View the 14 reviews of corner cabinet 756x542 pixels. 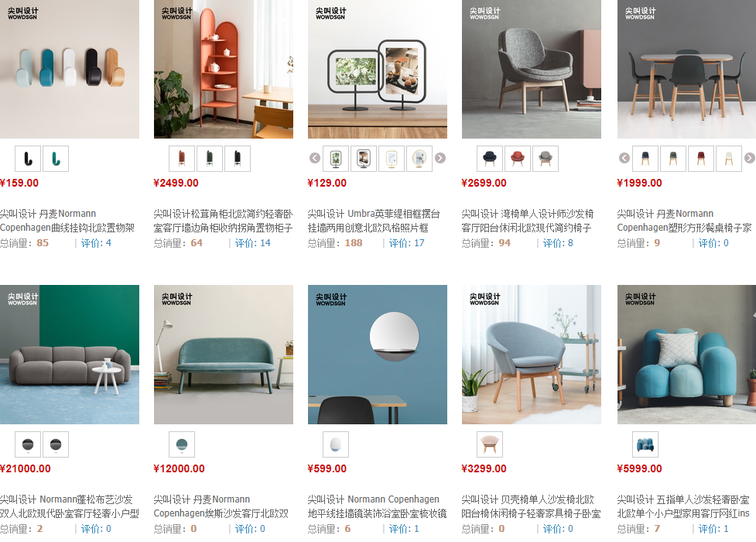[252, 243]
